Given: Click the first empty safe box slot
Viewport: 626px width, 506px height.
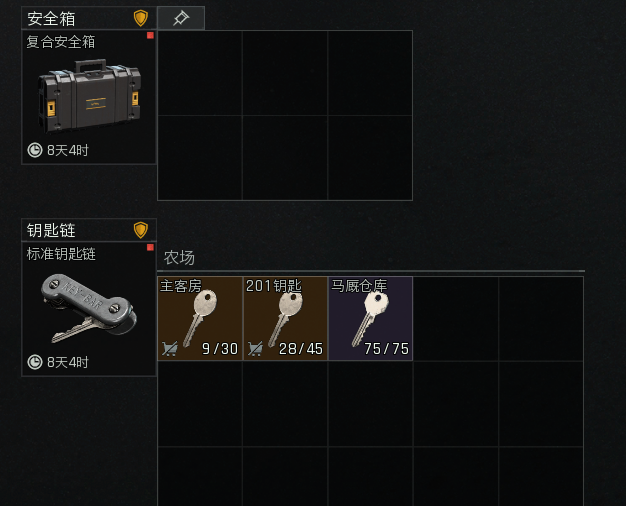Looking at the screenshot, I should click(200, 73).
